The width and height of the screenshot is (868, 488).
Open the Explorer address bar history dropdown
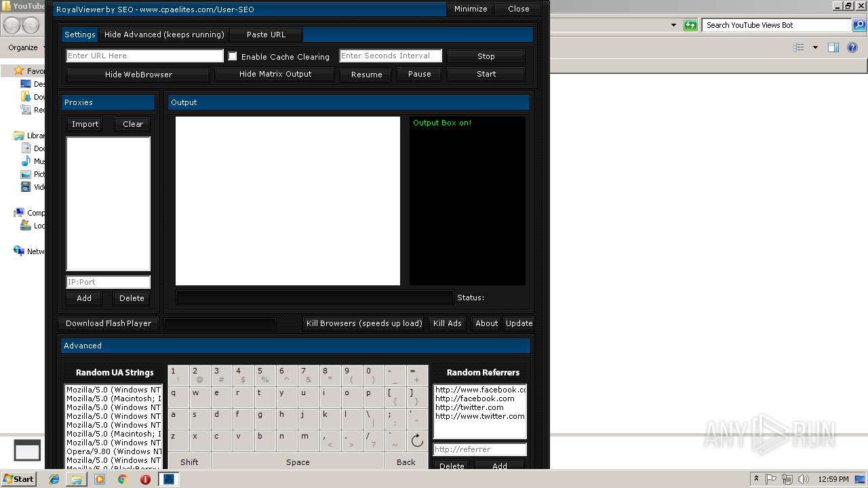(673, 25)
